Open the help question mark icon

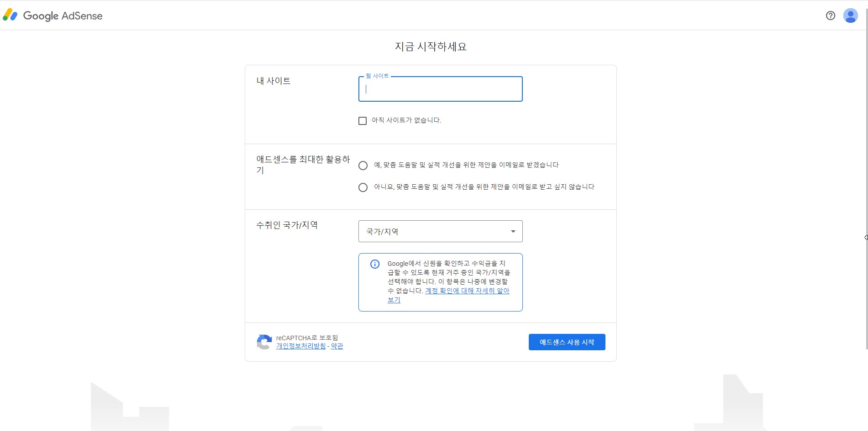tap(831, 16)
